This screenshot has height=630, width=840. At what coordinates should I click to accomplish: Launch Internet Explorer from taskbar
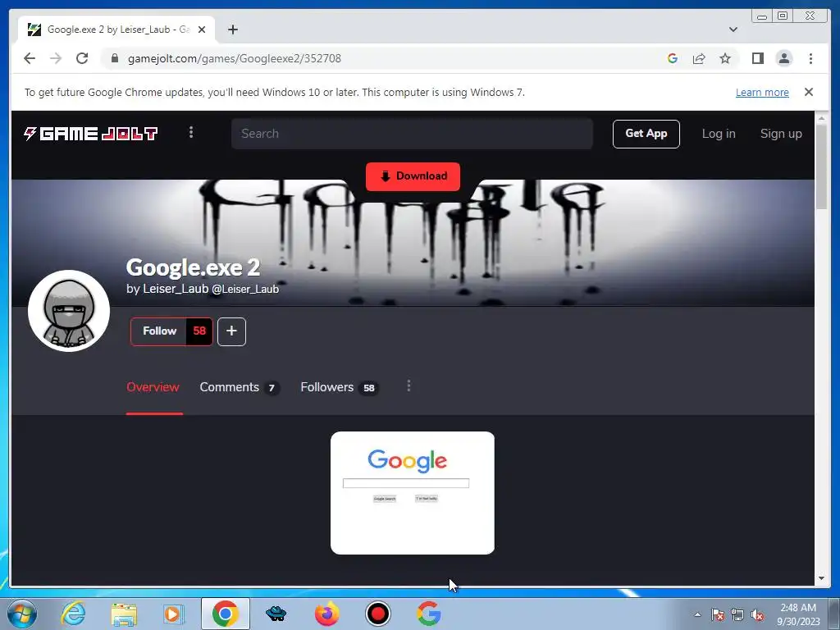coord(73,614)
